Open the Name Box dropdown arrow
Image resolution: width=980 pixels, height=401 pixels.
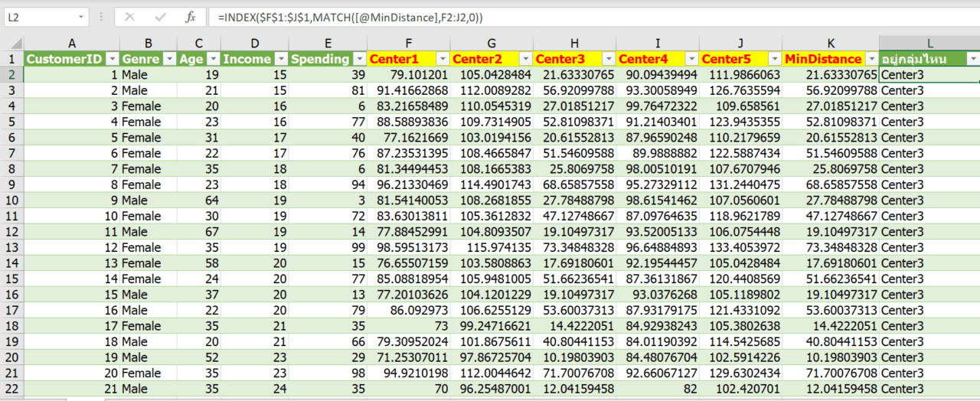point(81,17)
